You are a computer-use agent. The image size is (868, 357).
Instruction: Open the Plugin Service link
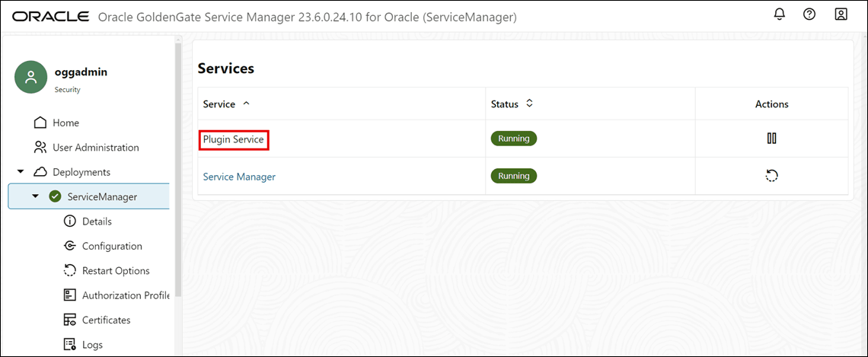234,139
